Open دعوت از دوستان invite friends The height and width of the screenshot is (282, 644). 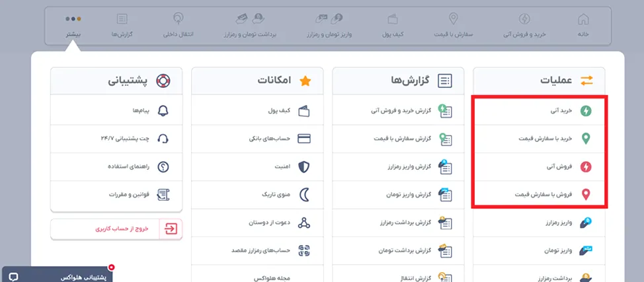click(257, 223)
